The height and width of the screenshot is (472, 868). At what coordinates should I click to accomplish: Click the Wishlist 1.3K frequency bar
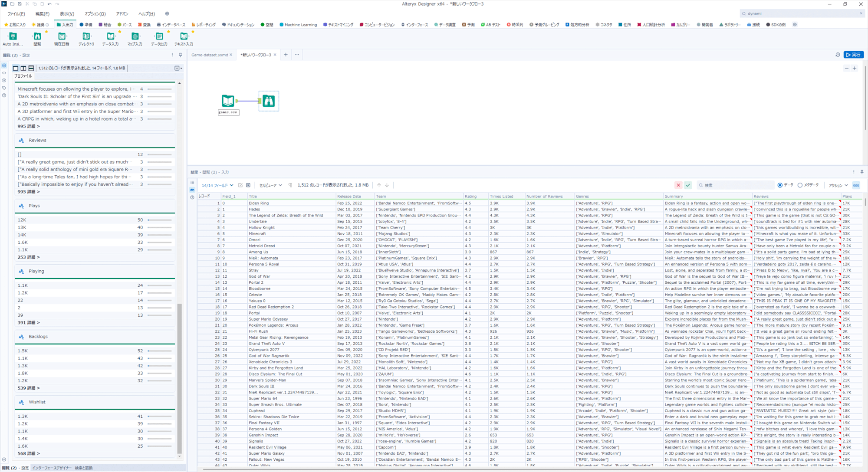160,416
